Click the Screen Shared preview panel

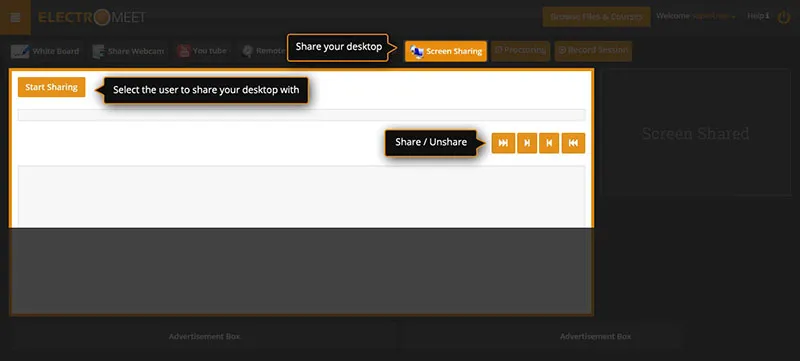pos(696,133)
